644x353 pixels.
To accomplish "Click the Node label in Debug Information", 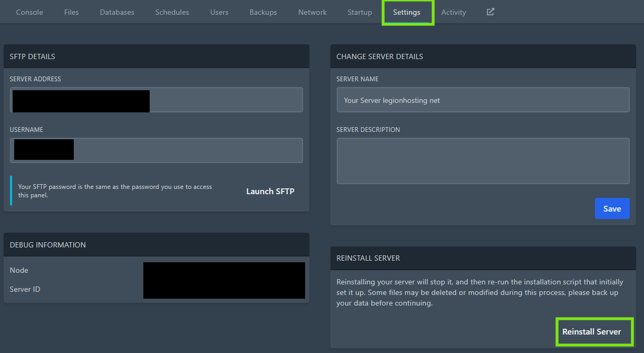I will coord(19,270).
